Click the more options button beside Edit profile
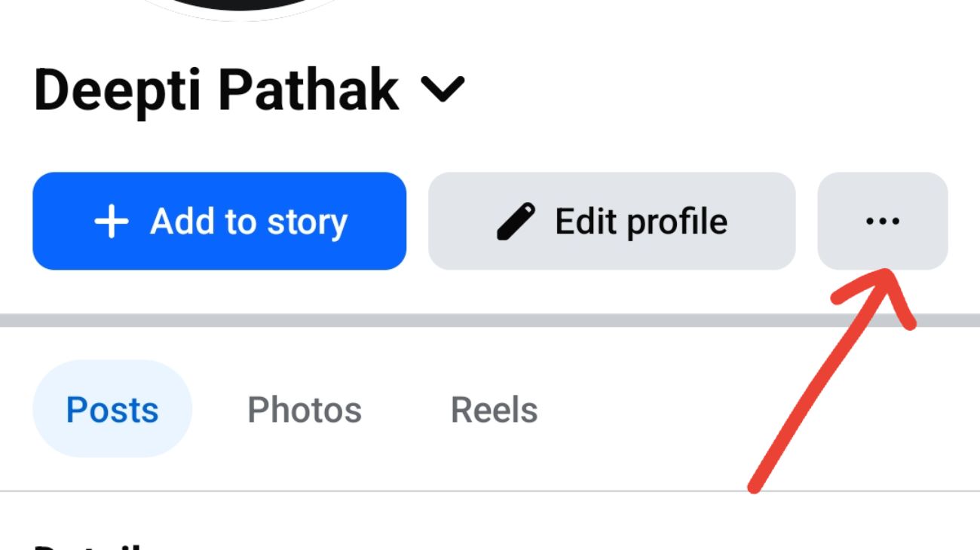 point(882,220)
